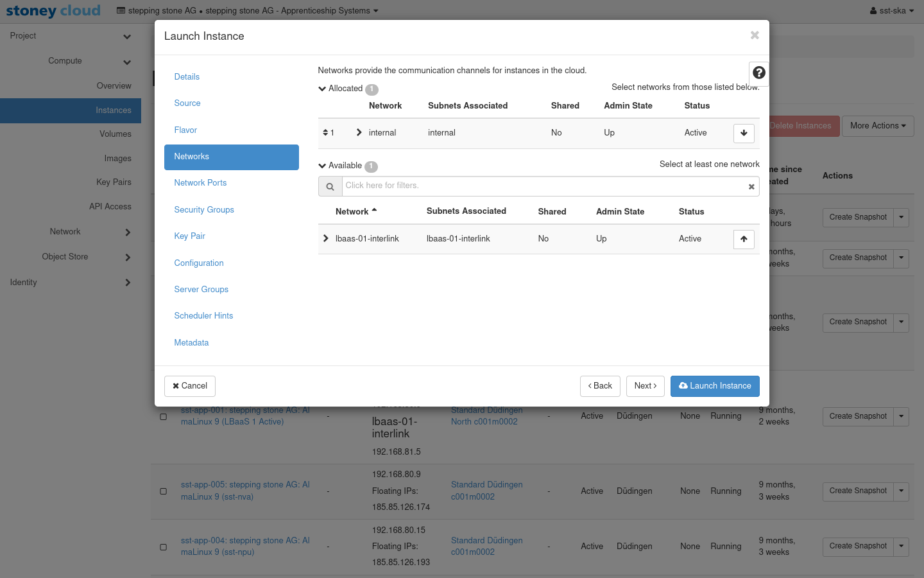Clear the filter with x icon
This screenshot has width=924, height=578.
point(751,187)
